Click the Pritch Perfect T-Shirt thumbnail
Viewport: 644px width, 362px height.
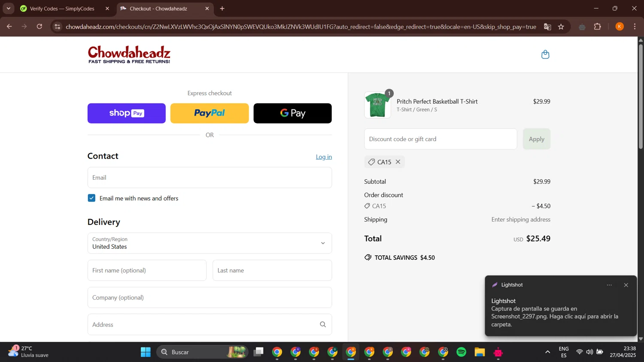click(x=377, y=105)
